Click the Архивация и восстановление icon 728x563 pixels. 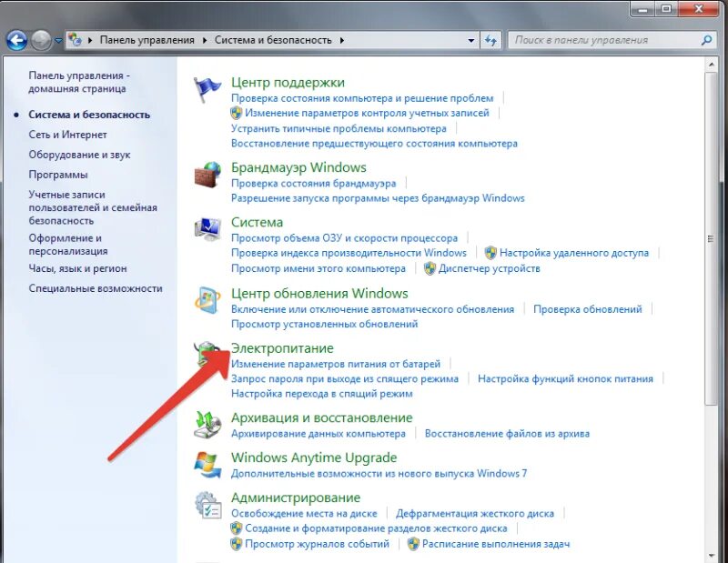207,425
